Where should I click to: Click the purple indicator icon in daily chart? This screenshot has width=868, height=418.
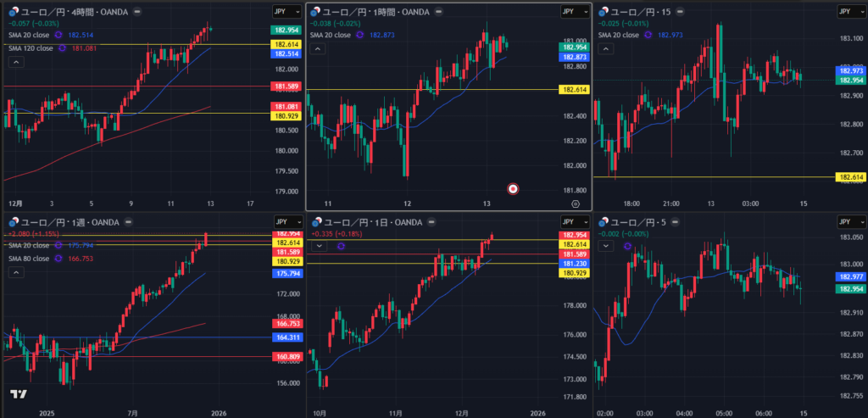click(340, 246)
